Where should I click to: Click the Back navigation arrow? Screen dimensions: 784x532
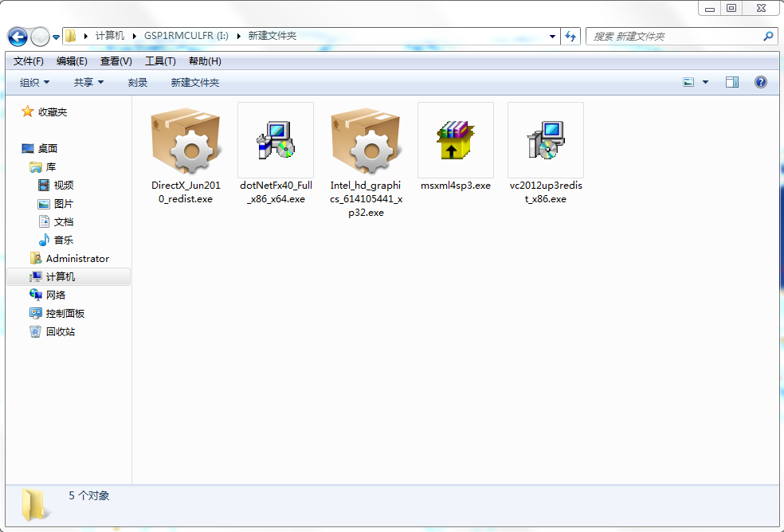(x=18, y=37)
